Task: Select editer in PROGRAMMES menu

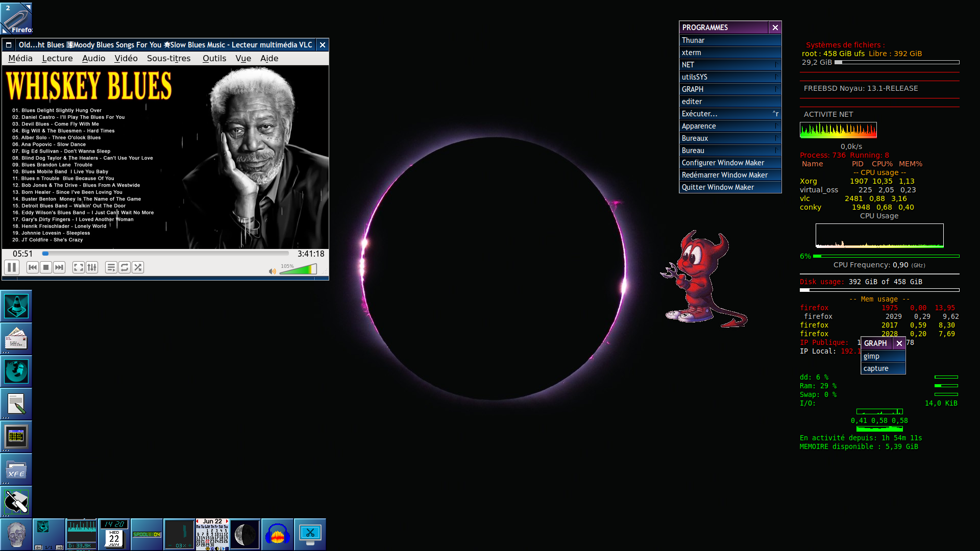Action: click(730, 102)
